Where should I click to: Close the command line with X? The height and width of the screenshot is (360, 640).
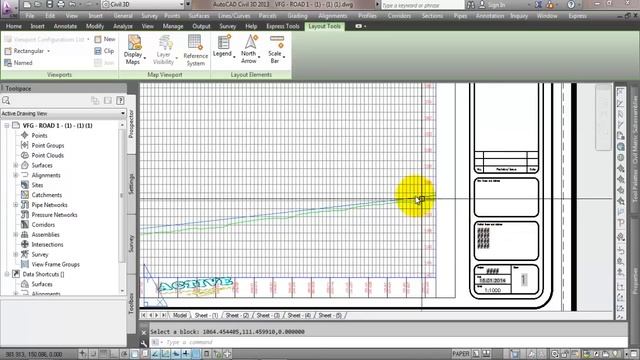[x=144, y=332]
